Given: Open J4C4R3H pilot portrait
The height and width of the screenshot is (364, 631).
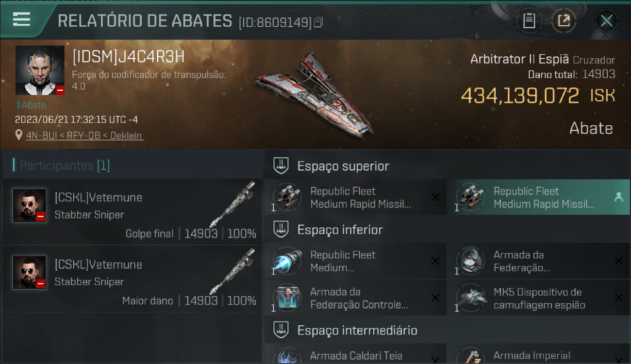Looking at the screenshot, I should (40, 70).
